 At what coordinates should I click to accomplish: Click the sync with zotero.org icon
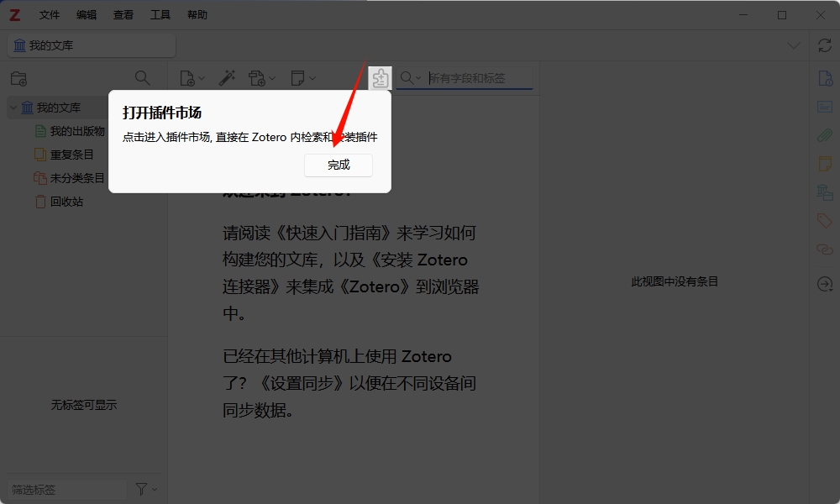pos(824,45)
